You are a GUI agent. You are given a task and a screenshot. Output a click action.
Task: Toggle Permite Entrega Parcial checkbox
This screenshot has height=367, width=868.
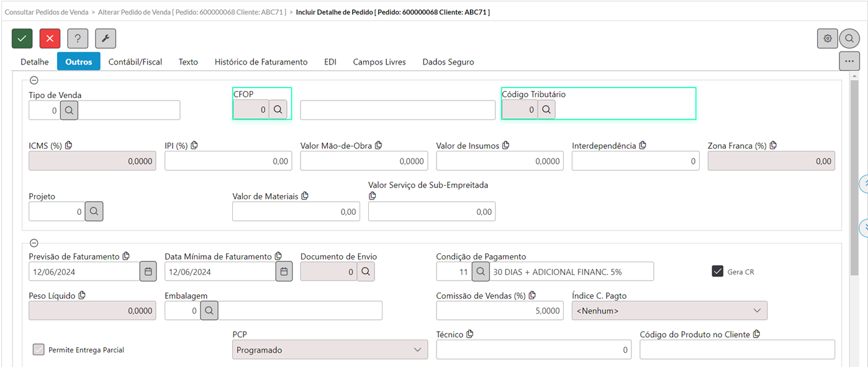38,350
